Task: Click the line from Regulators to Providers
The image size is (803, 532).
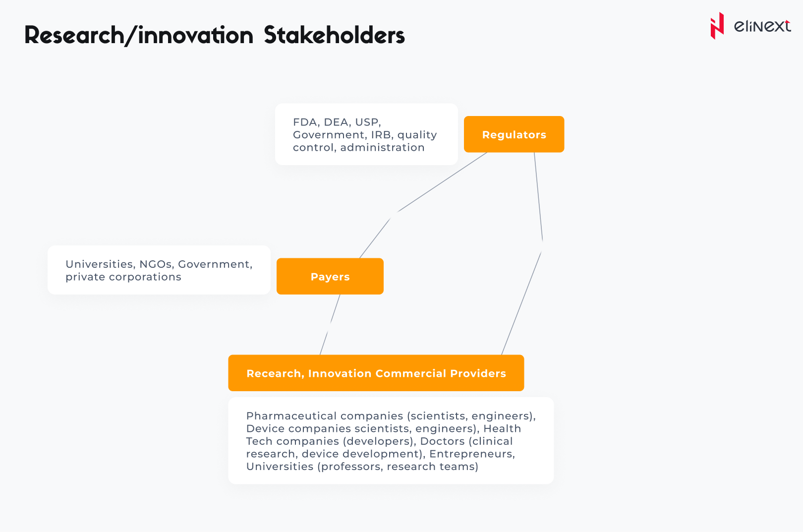Action: 538,198
